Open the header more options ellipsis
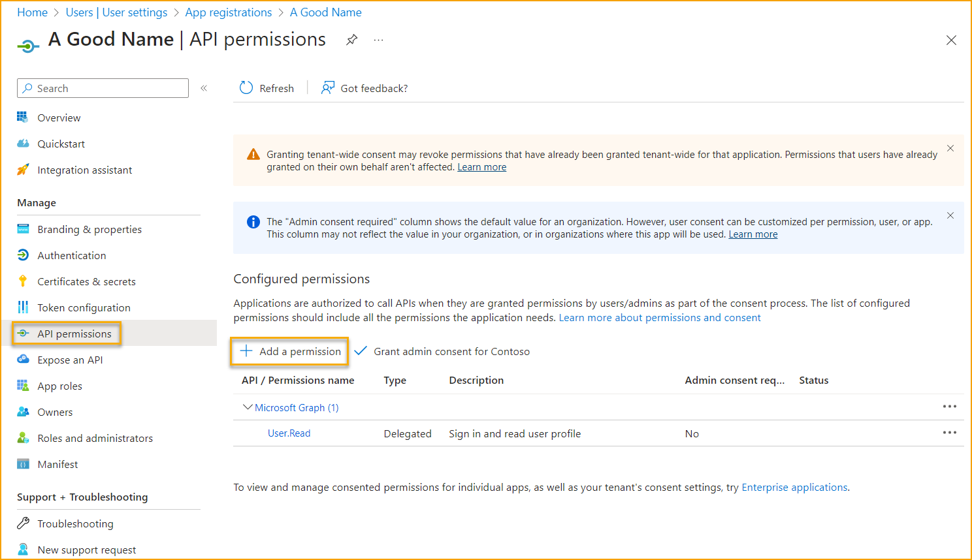Screen dimensions: 972x560 (379, 40)
